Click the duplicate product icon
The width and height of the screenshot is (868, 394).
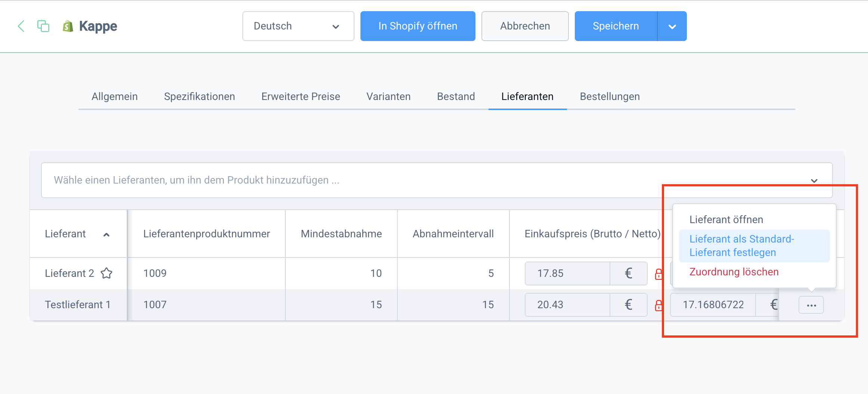[43, 26]
